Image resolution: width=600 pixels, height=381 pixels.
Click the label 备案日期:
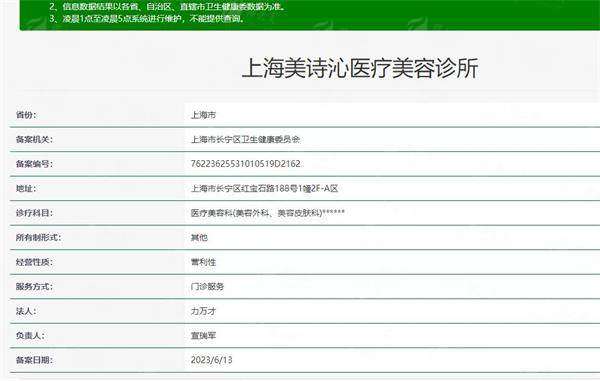coord(34,360)
